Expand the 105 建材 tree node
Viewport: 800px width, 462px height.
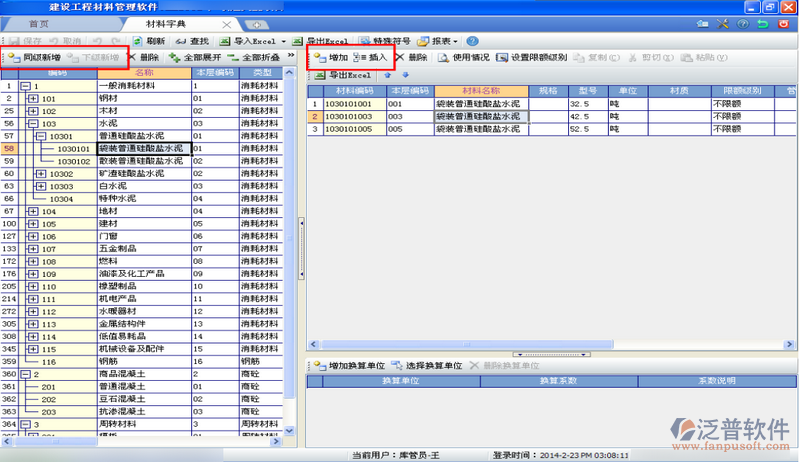tap(33, 224)
